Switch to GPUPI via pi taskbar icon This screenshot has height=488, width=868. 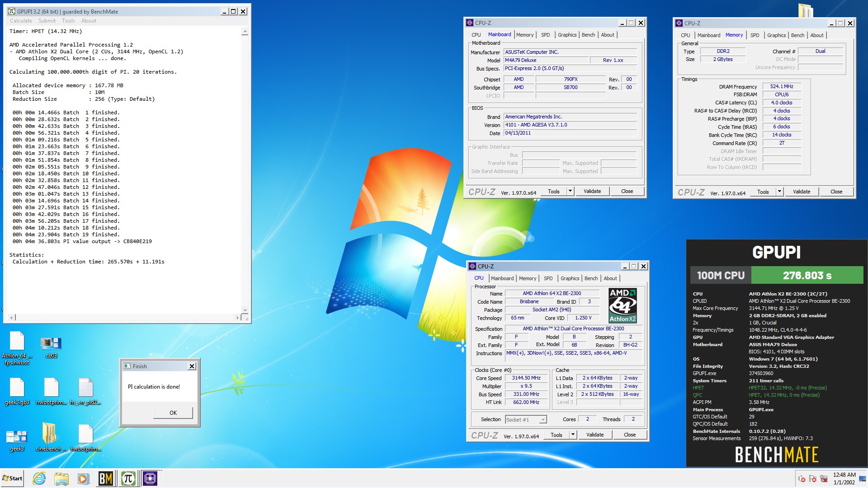pyautogui.click(x=128, y=478)
